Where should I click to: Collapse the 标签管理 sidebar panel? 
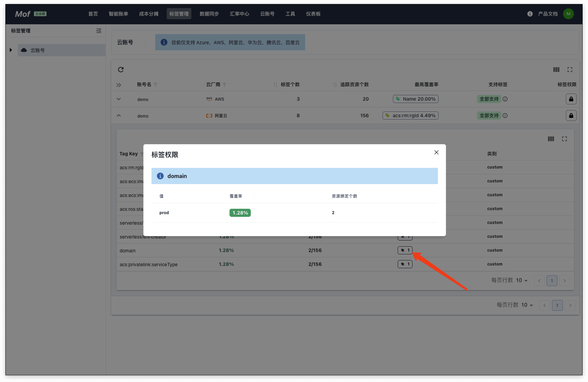click(x=99, y=31)
